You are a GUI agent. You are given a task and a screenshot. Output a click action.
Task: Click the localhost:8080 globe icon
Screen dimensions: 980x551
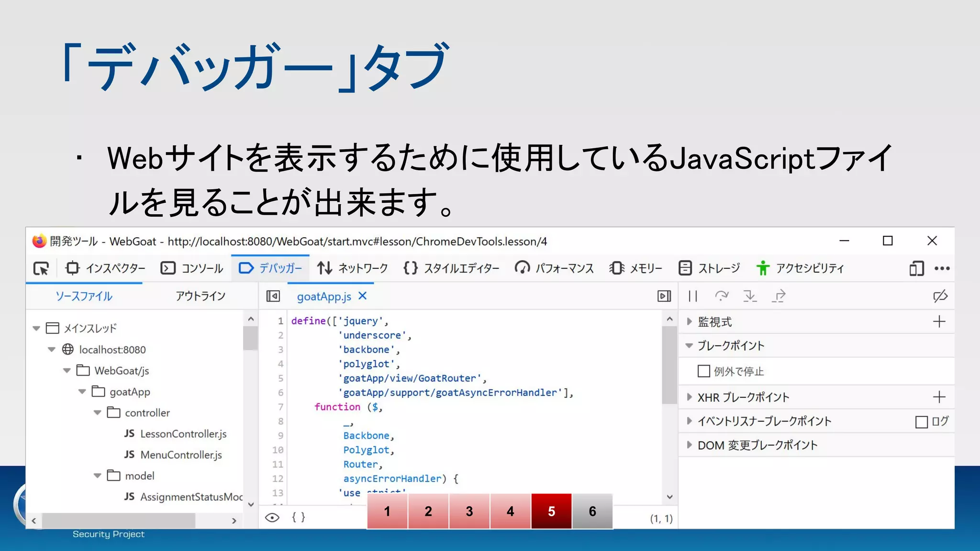[68, 349]
